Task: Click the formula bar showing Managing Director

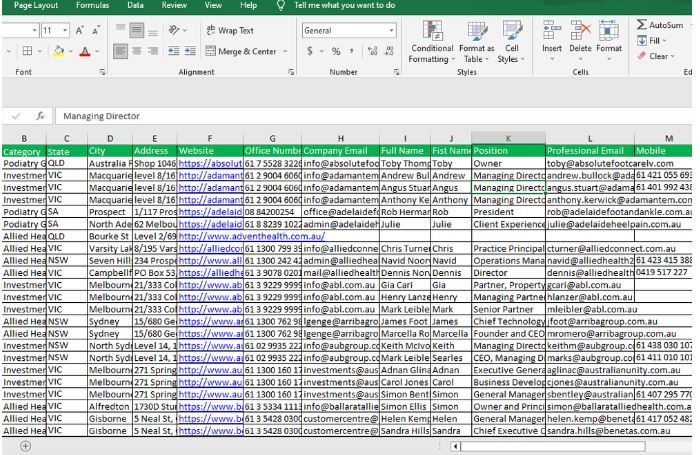Action: point(373,116)
